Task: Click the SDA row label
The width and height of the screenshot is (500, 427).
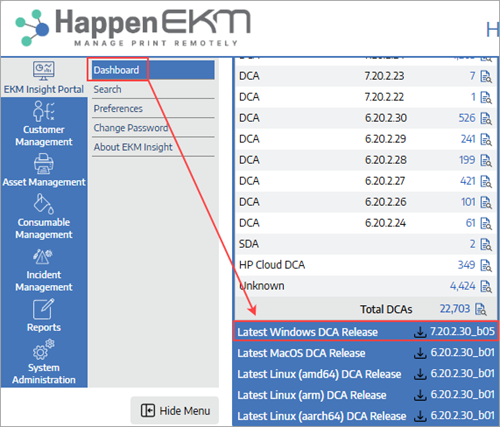Action: [249, 244]
